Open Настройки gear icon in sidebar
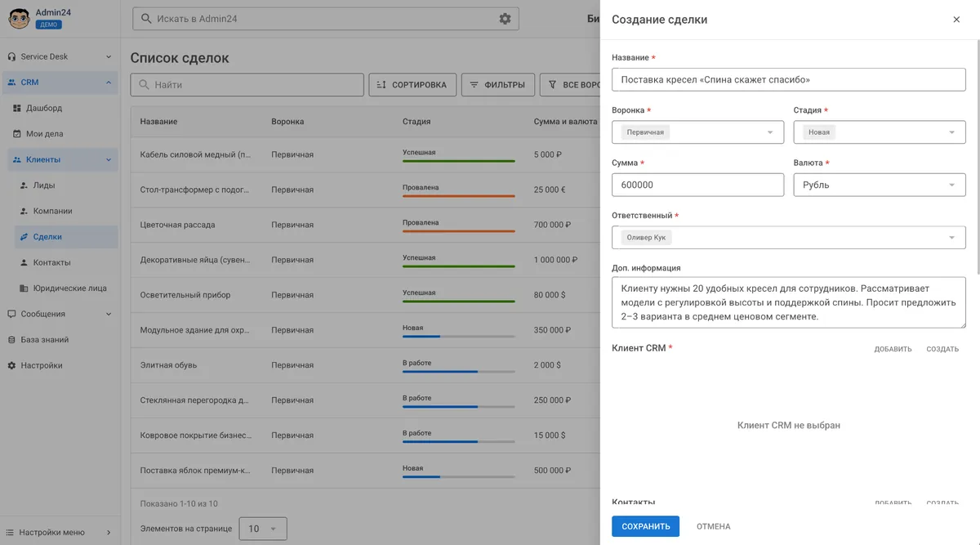Screen dimensions: 980x545 pyautogui.click(x=11, y=366)
